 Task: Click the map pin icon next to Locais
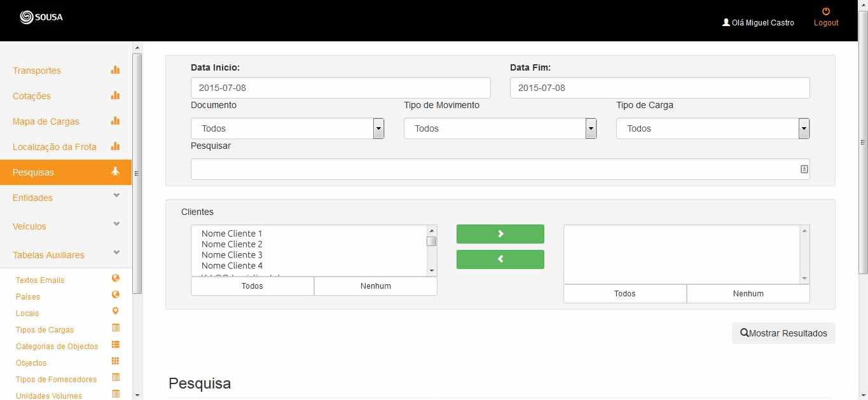tap(116, 311)
